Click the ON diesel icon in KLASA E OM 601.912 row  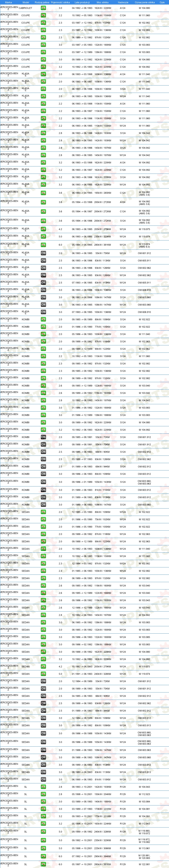tap(43, 253)
